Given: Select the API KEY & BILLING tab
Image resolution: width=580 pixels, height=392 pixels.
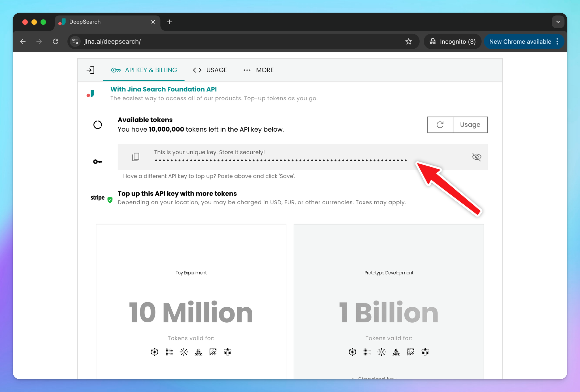Looking at the screenshot, I should [144, 70].
